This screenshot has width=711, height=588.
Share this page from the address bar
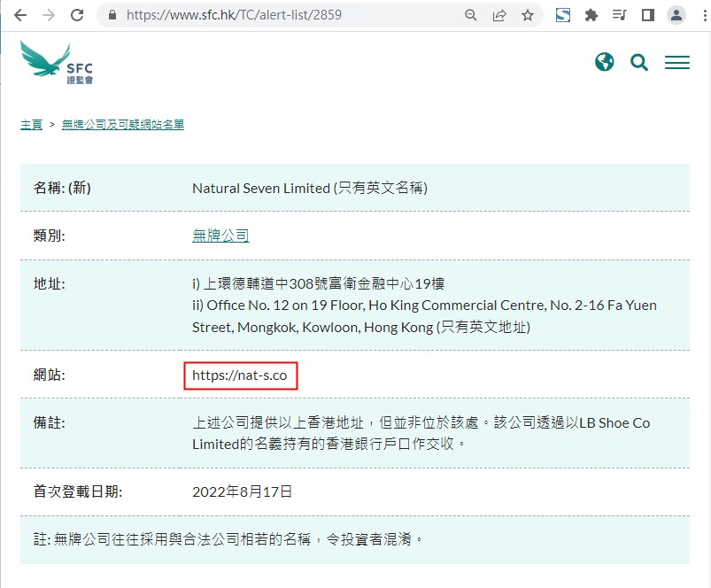pyautogui.click(x=499, y=15)
